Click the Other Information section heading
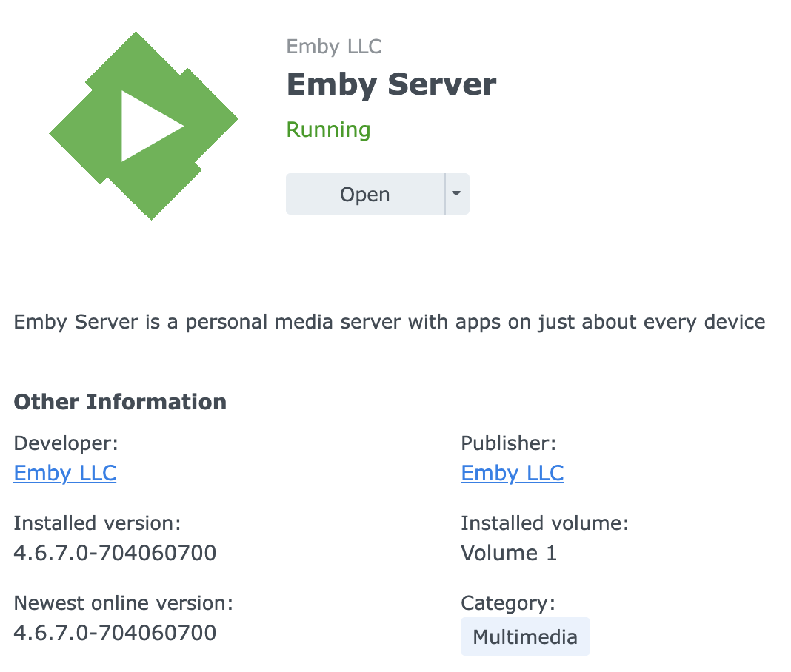791x672 pixels. (120, 402)
